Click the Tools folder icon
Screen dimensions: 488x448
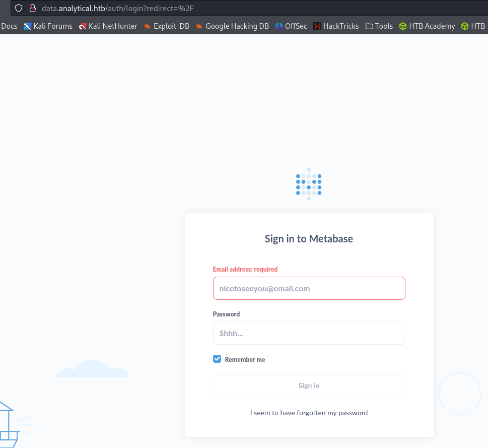click(369, 26)
